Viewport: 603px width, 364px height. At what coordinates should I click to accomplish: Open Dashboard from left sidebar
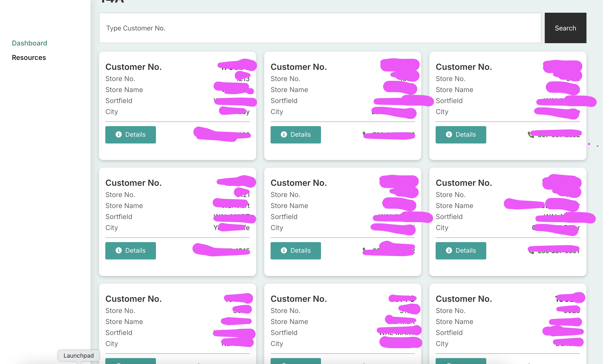click(30, 43)
